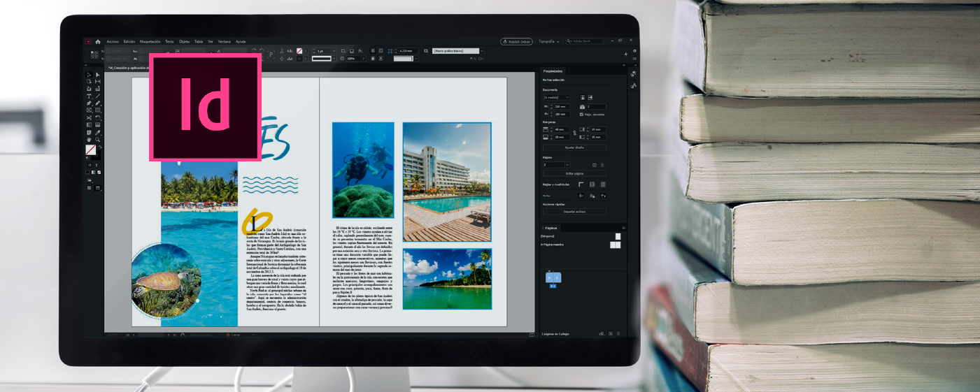Image resolution: width=980 pixels, height=392 pixels.
Task: Switch to the Páginas panel tab
Action: pos(551,228)
